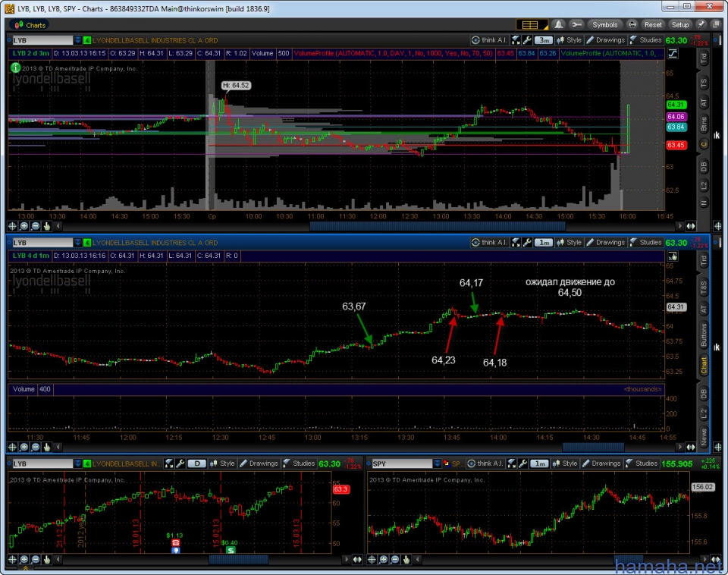Toggle Buttons sidebar tab in middle chart
This screenshot has height=575, width=728.
click(704, 335)
